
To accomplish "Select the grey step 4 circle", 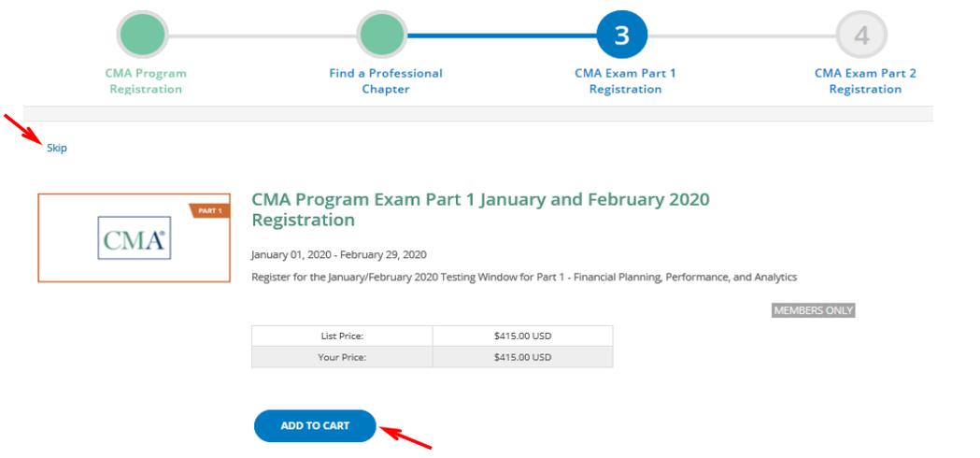I will click(861, 35).
